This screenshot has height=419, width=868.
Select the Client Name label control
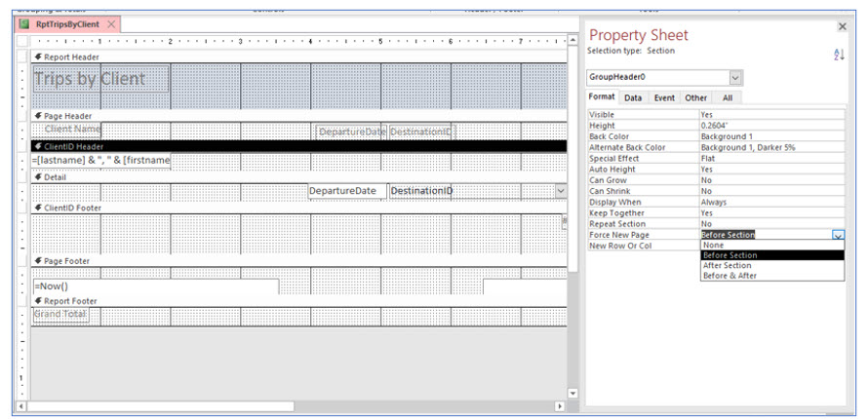[66, 129]
